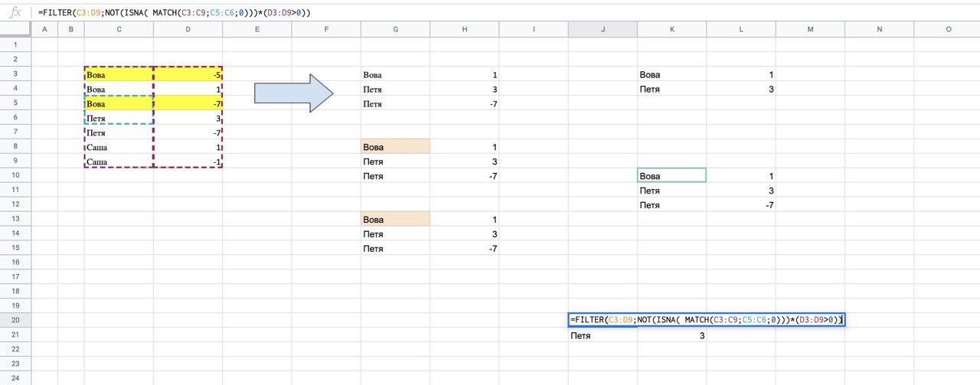Select green-outlined cell K10 with Вова
Image resolution: width=980 pixels, height=385 pixels.
[671, 176]
